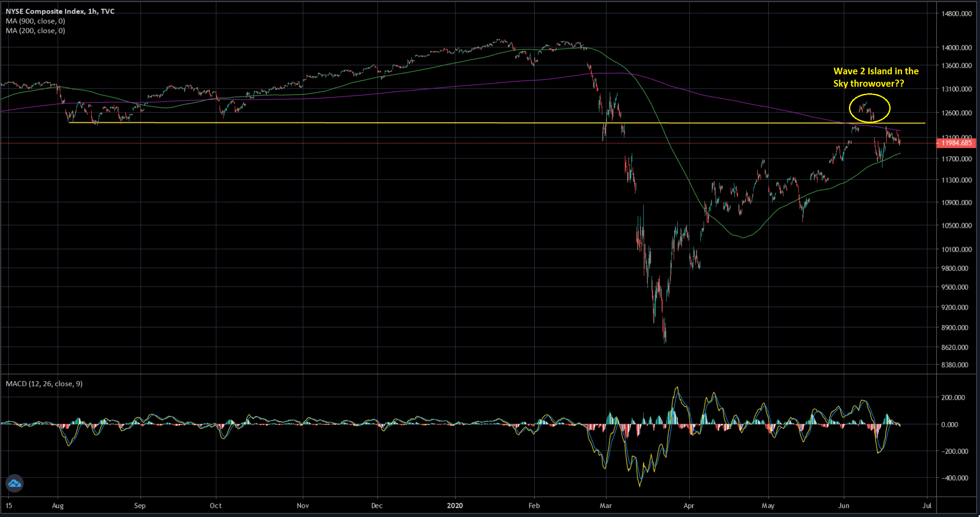The height and width of the screenshot is (517, 980).
Task: Click the MACD 200.000 scale label
Action: pyautogui.click(x=953, y=398)
